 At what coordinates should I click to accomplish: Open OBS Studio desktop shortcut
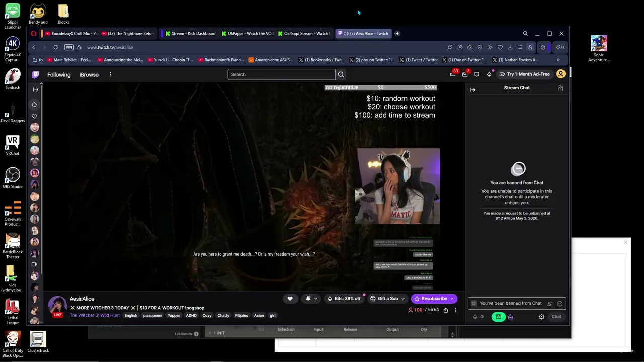[13, 178]
